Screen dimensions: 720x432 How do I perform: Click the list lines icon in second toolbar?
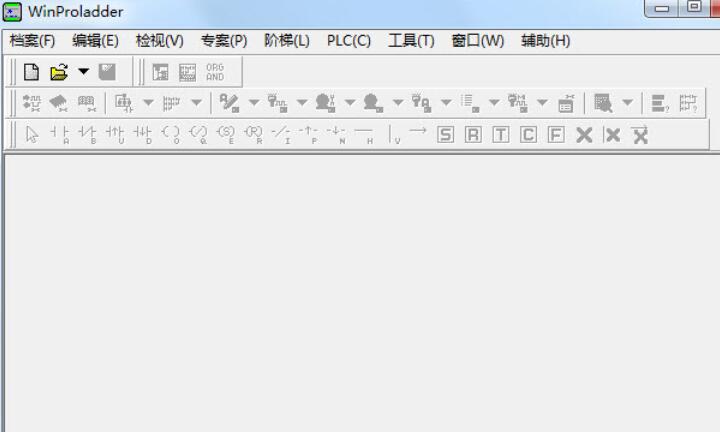point(469,103)
